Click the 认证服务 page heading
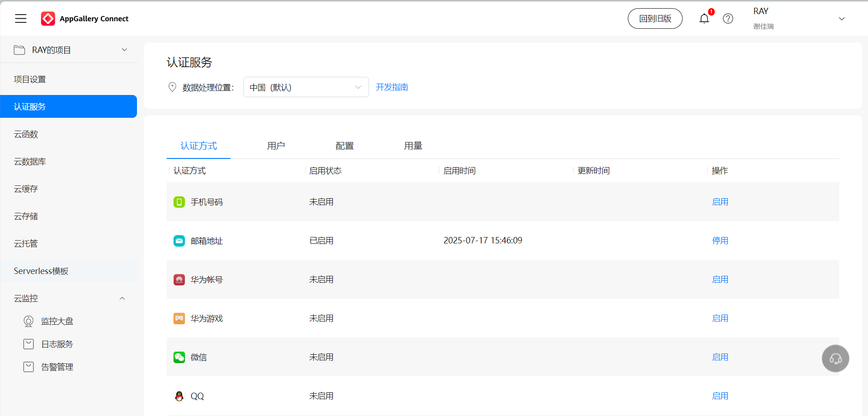This screenshot has height=416, width=868. click(189, 62)
